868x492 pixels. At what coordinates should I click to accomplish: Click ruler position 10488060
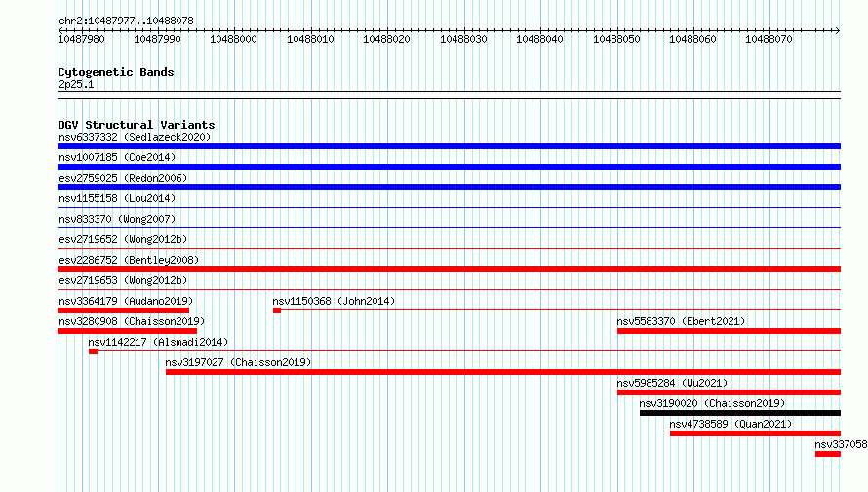[692, 39]
